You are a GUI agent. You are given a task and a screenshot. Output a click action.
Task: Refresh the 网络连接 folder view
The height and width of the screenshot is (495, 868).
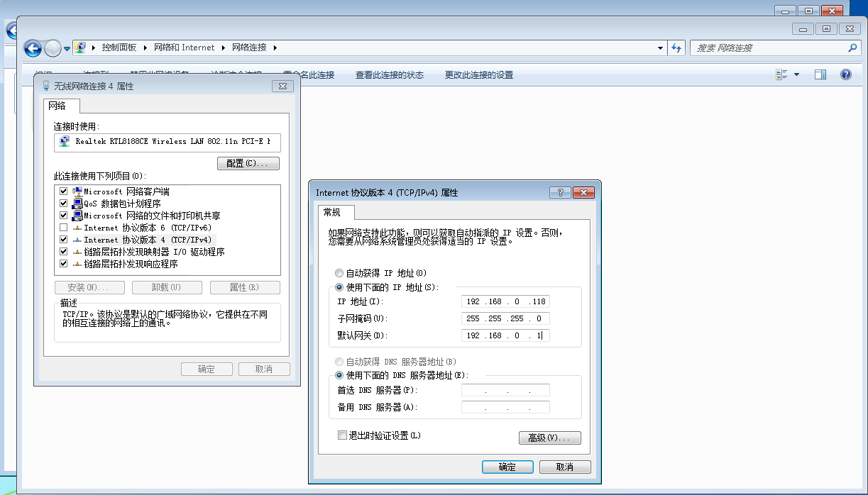click(x=676, y=48)
